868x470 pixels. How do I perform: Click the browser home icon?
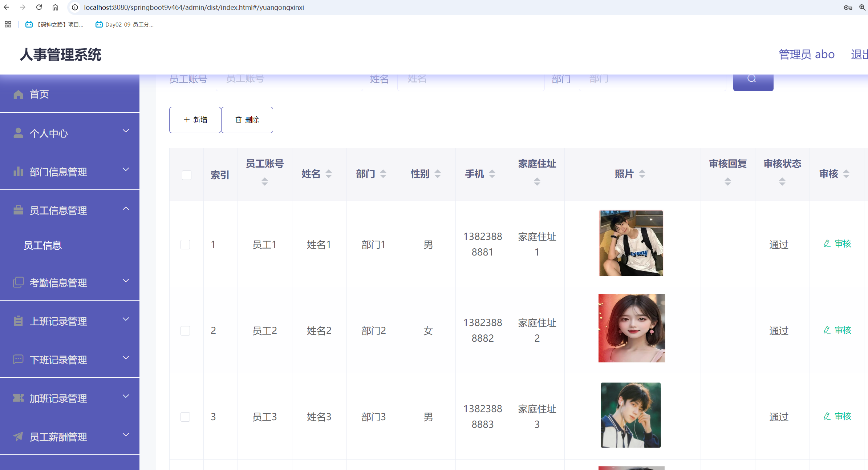[55, 7]
